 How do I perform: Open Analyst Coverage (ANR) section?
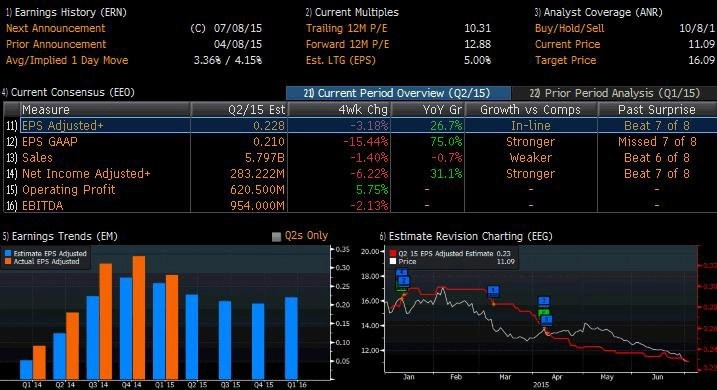[599, 12]
